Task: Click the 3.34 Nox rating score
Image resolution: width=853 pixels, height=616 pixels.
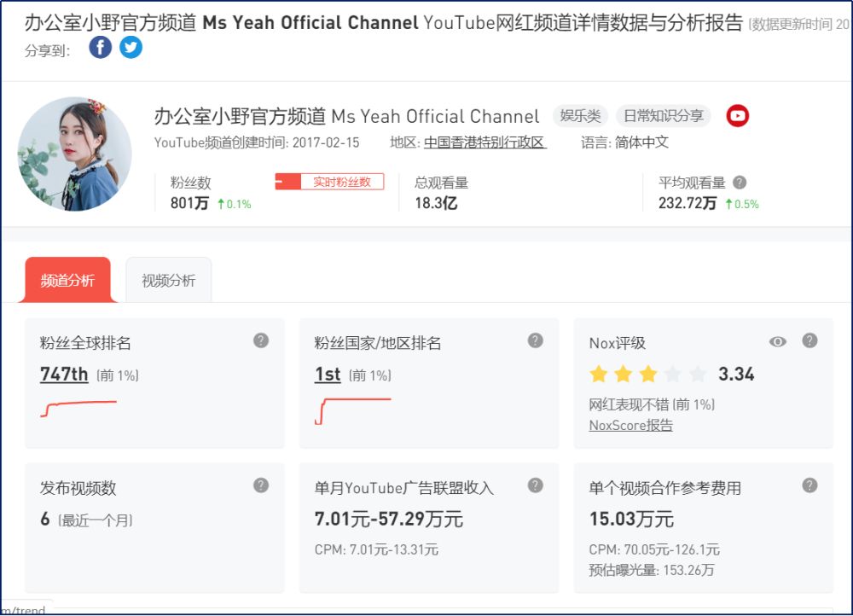Action: 736,374
